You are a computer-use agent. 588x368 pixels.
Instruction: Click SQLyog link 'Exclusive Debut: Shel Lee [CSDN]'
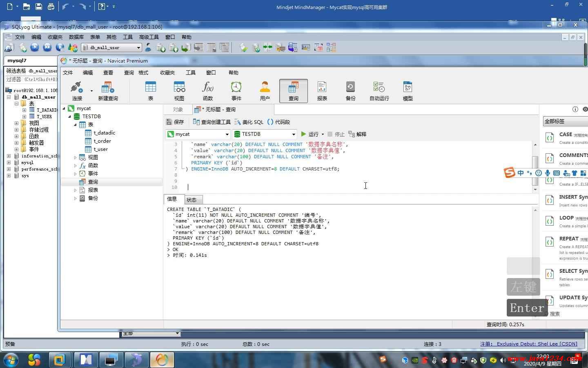tap(537, 344)
